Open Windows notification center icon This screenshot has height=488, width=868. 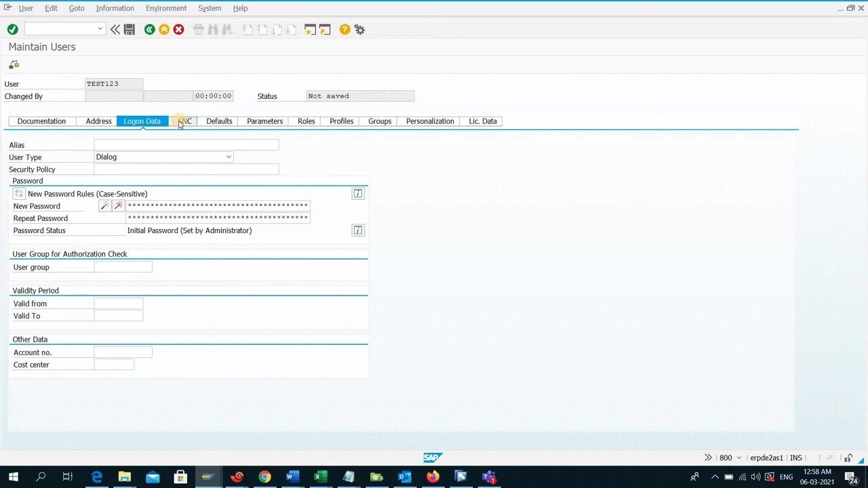coord(851,477)
